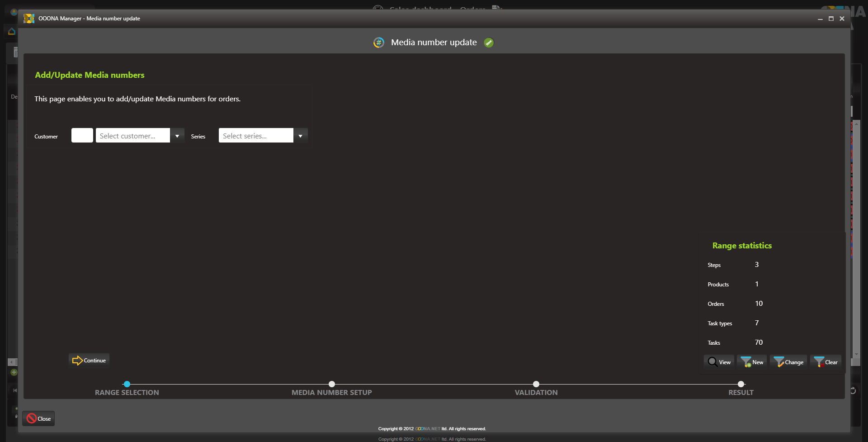Open View with the magnifier button
Image resolution: width=868 pixels, height=442 pixels.
[719, 362]
